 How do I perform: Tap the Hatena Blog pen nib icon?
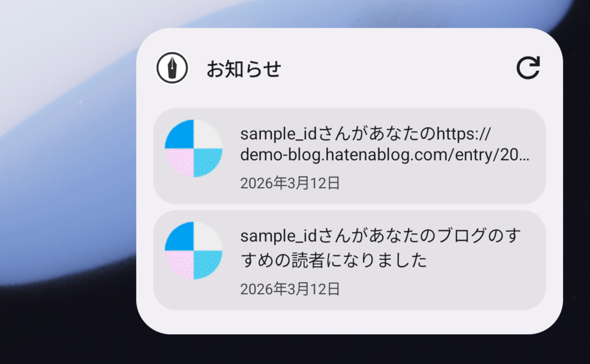pos(172,68)
